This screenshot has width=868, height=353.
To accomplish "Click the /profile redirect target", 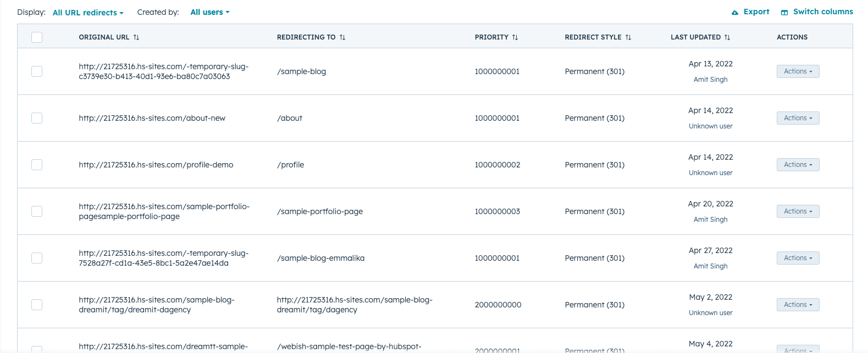I will pos(290,165).
